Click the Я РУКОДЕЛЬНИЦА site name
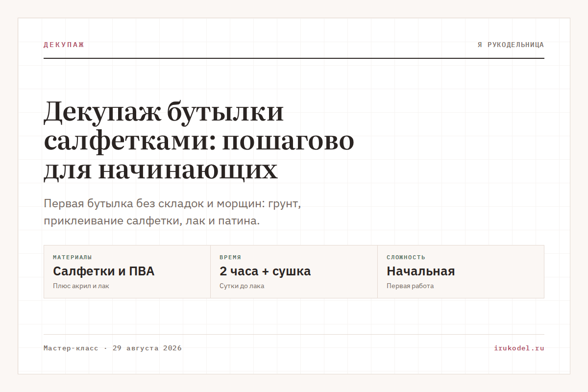Image resolution: width=588 pixels, height=392 pixels. pyautogui.click(x=511, y=45)
